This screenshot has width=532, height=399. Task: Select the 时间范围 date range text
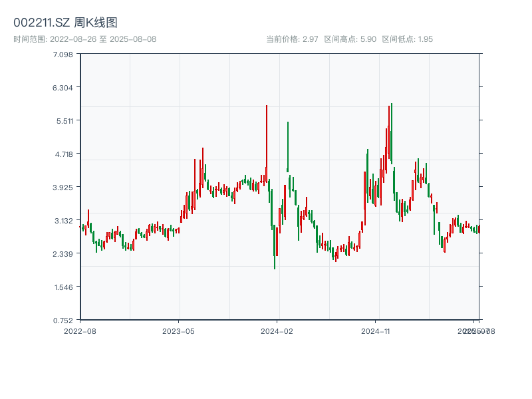pyautogui.click(x=85, y=39)
